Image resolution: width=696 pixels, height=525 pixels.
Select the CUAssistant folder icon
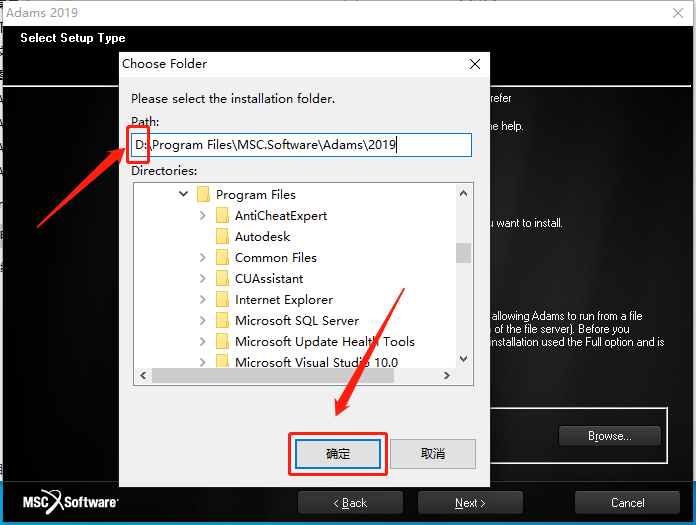click(222, 278)
